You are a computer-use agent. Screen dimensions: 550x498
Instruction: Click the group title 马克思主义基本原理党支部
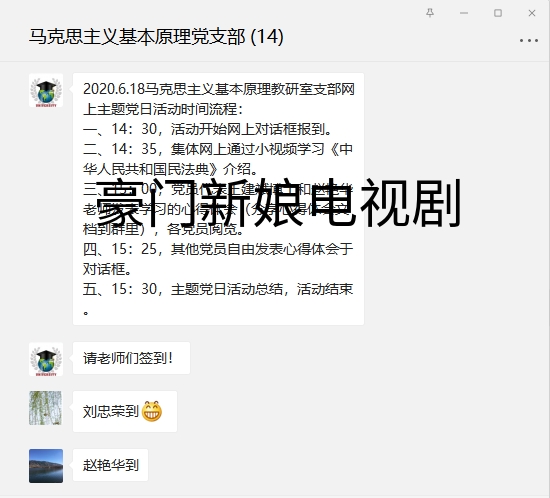pos(137,37)
